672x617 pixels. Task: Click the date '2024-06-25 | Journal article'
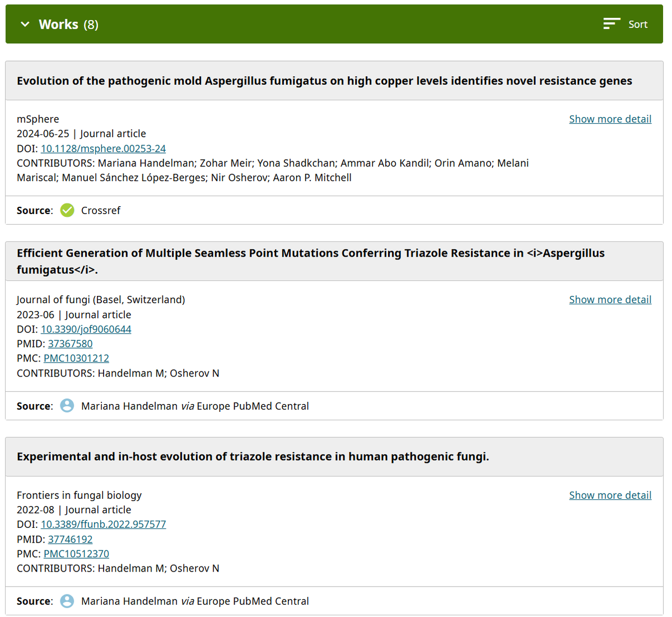pyautogui.click(x=81, y=133)
